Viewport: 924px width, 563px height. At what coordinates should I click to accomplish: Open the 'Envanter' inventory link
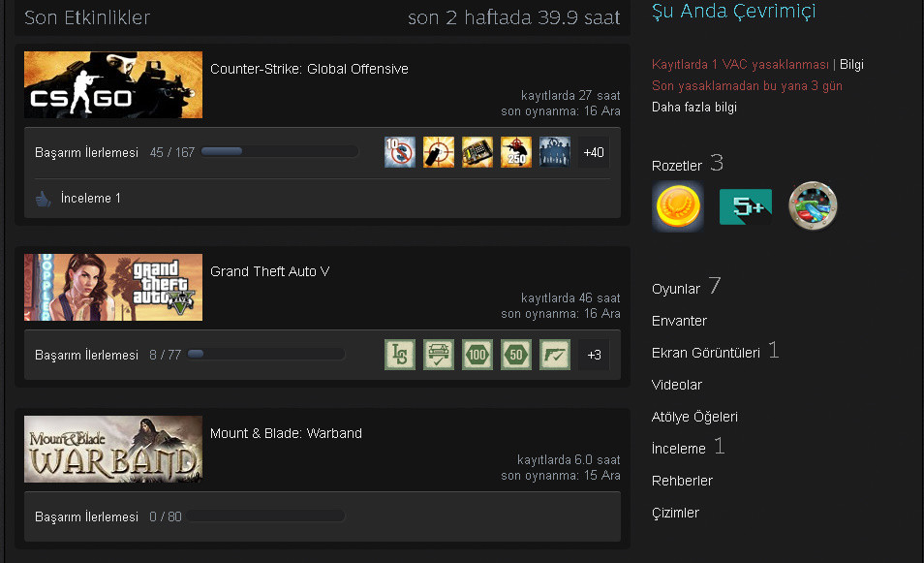click(x=680, y=321)
